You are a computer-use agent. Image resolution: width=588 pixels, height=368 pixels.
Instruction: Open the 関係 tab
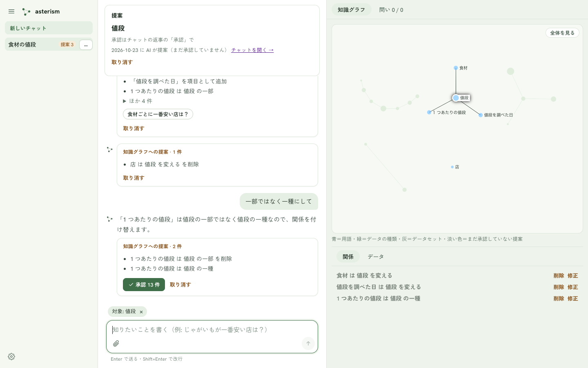pos(348,256)
